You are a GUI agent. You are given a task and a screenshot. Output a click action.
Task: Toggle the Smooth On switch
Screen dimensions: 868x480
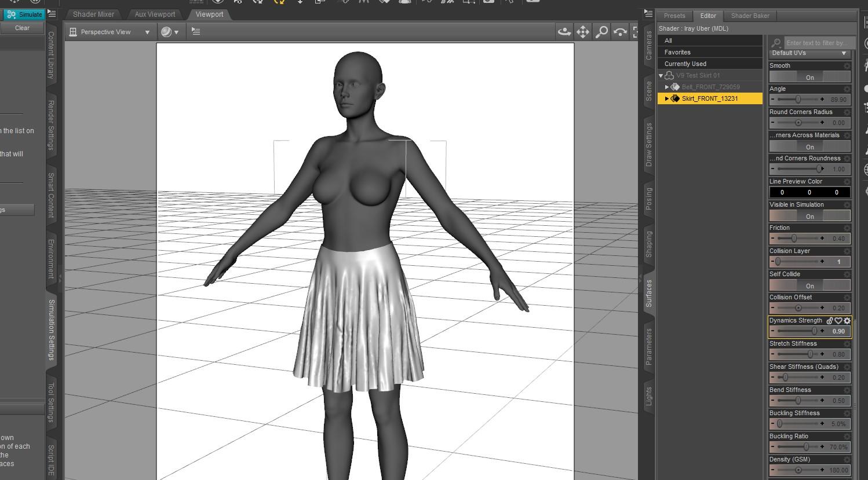[x=809, y=77]
